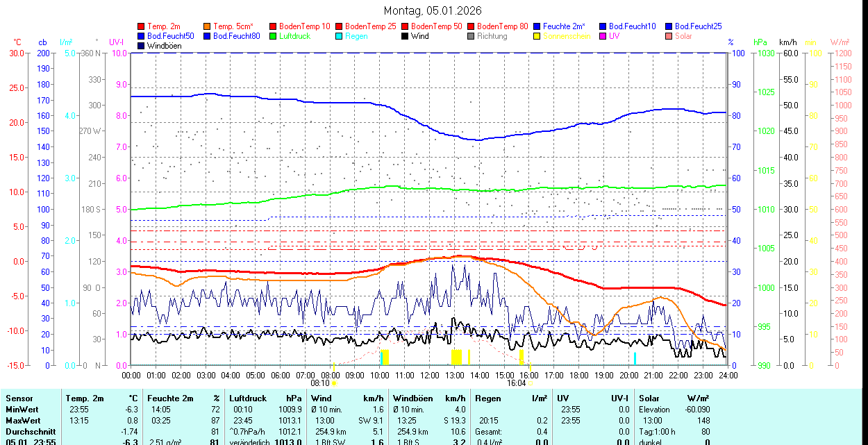Viewport: 868px width, 445px height.
Task: Click the Bod.Feucht80 legend label
Action: 236,36
